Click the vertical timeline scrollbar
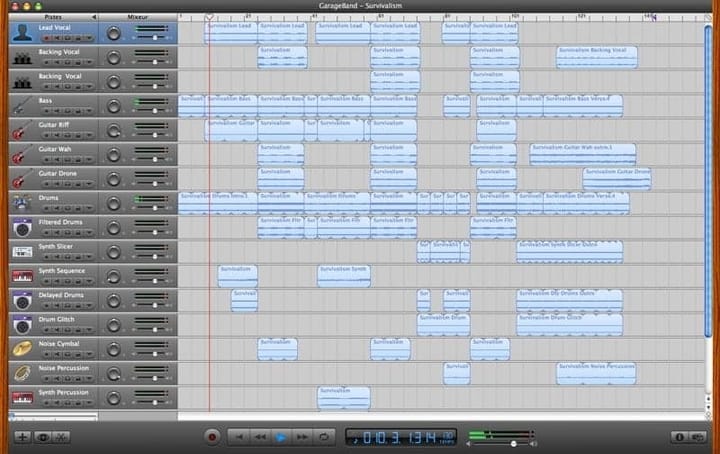This screenshot has width=720, height=454. 708,181
